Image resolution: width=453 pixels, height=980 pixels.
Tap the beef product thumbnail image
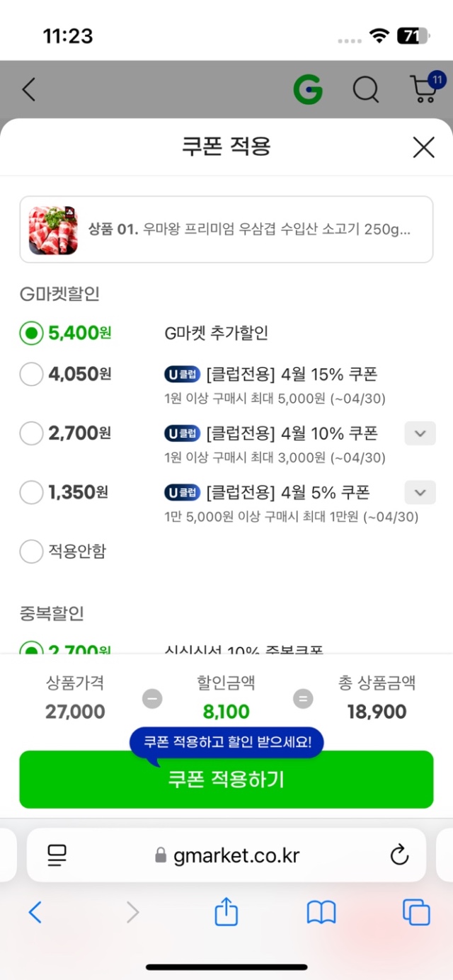pos(53,230)
